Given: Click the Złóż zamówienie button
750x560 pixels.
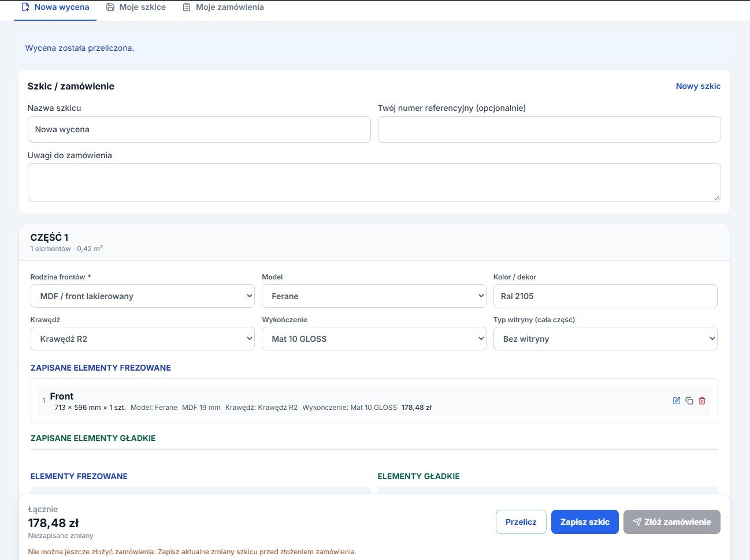Looking at the screenshot, I should (x=672, y=522).
